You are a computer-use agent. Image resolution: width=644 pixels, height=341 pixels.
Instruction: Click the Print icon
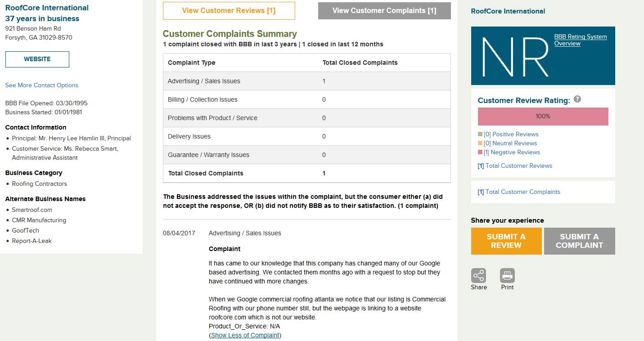pos(507,275)
